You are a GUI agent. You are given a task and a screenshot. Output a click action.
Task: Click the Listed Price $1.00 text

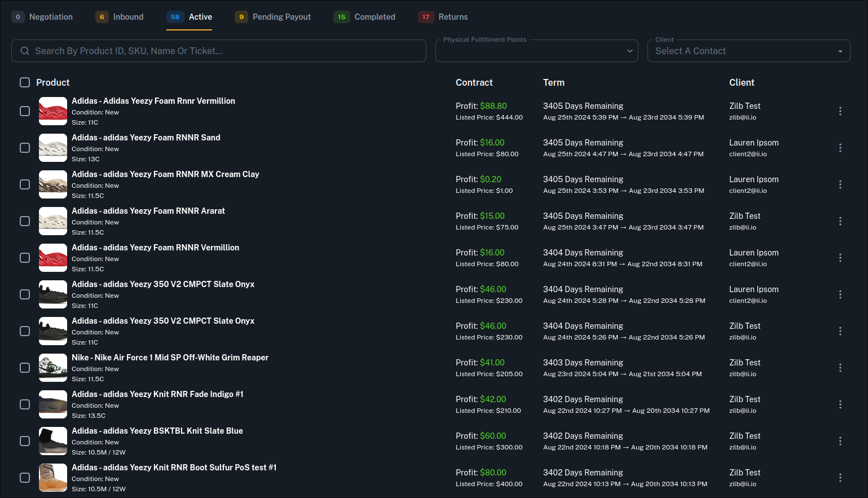484,191
